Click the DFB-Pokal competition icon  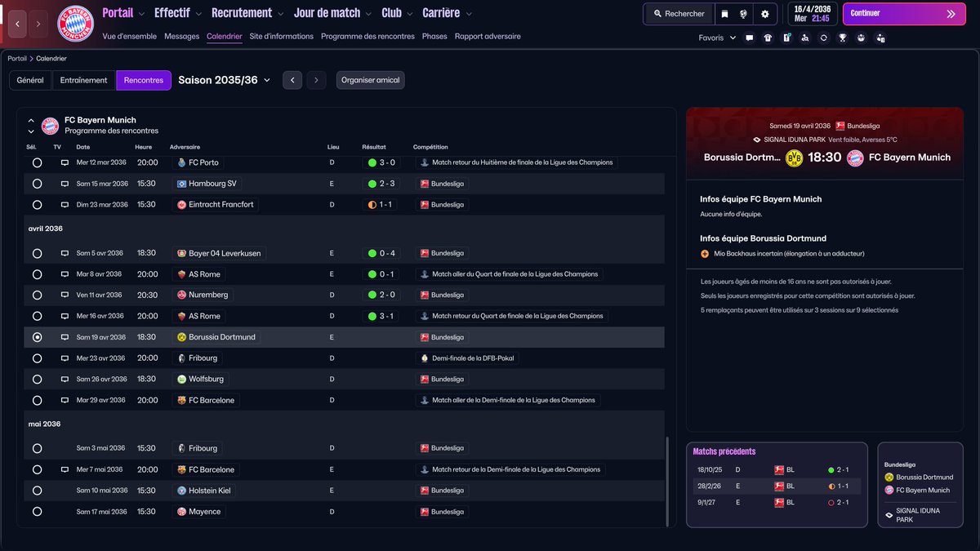click(x=424, y=358)
